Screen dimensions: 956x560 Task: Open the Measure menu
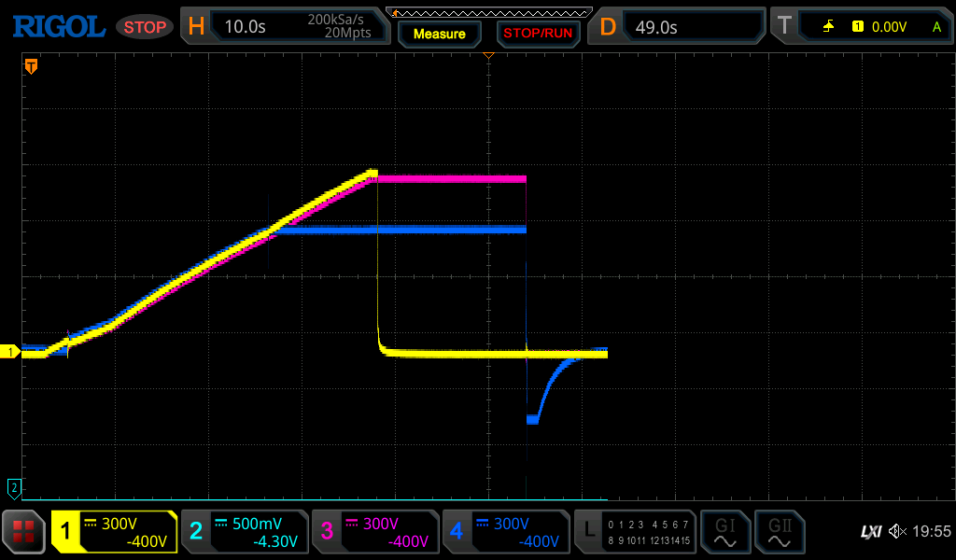(439, 34)
